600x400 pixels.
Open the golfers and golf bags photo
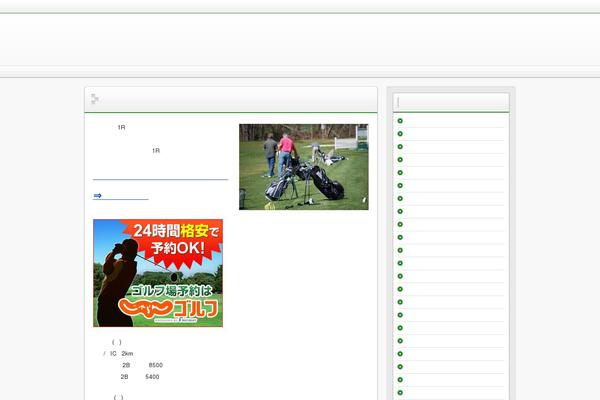coord(304,167)
